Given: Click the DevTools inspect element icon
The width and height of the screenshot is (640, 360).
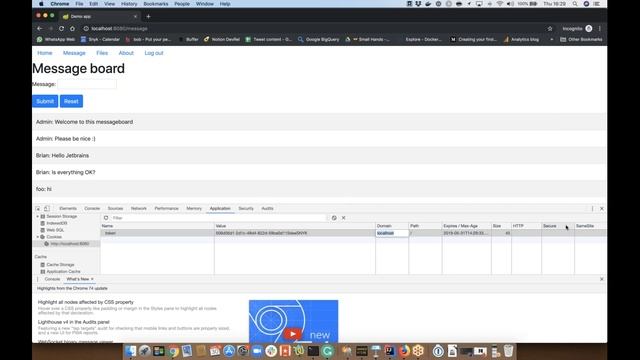Looking at the screenshot, I should tap(38, 208).
